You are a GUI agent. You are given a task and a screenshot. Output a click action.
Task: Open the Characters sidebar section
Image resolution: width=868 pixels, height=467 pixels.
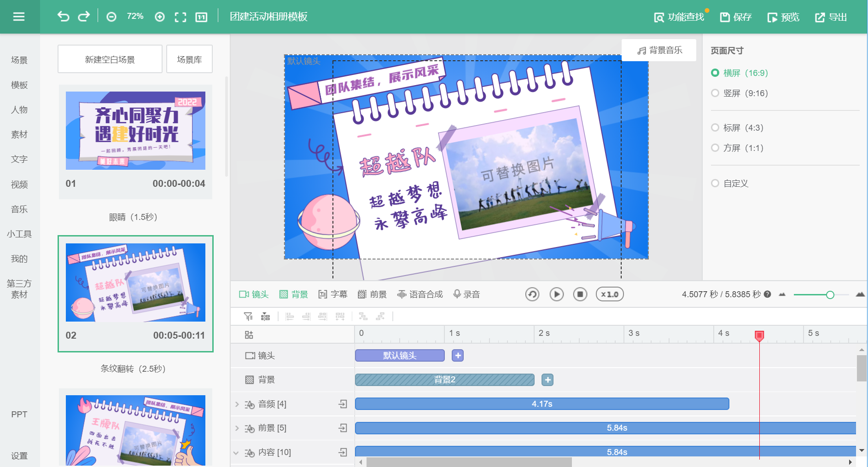19,110
